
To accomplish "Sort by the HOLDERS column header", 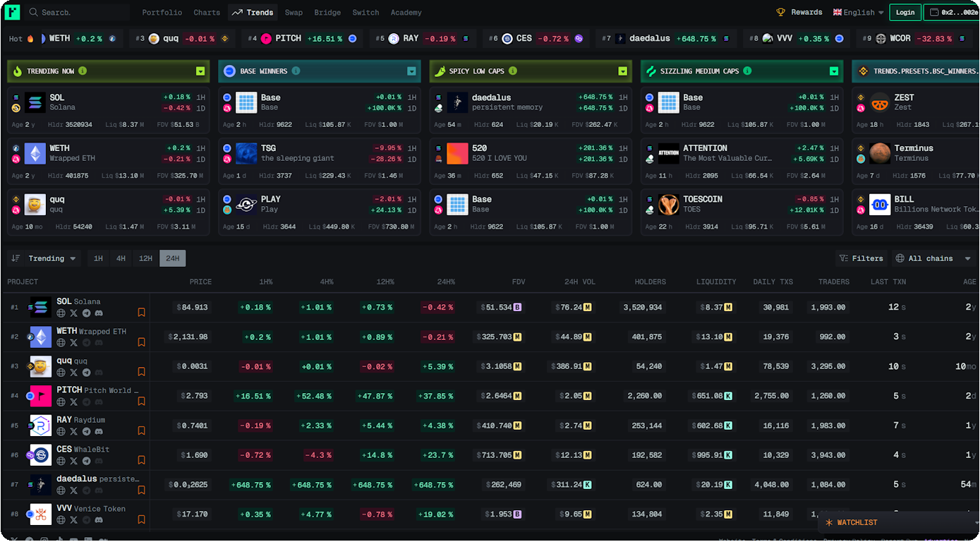I will [x=651, y=282].
